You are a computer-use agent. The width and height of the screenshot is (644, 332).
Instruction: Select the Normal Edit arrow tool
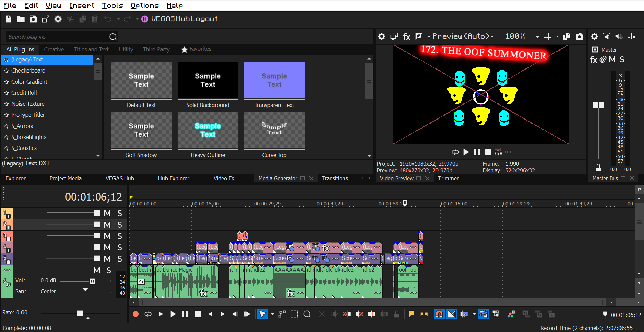(263, 314)
